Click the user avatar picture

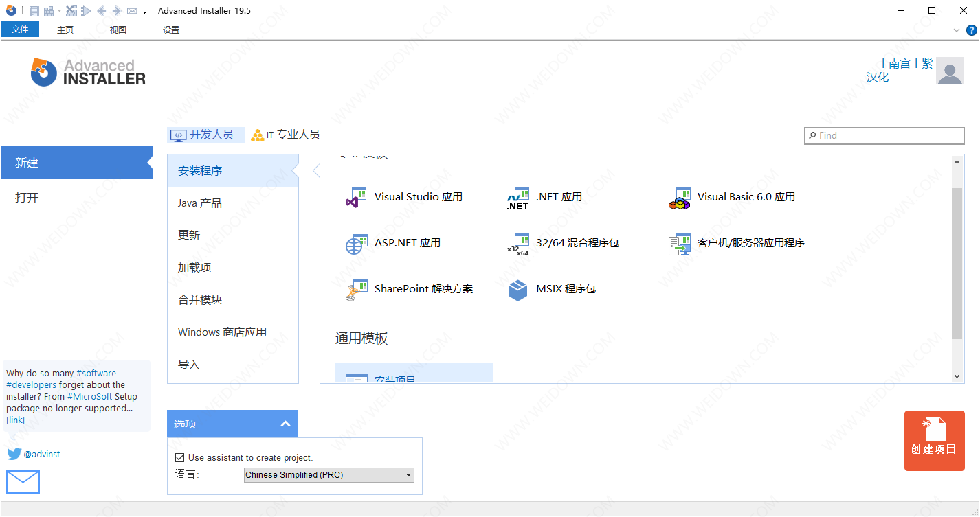[x=950, y=71]
